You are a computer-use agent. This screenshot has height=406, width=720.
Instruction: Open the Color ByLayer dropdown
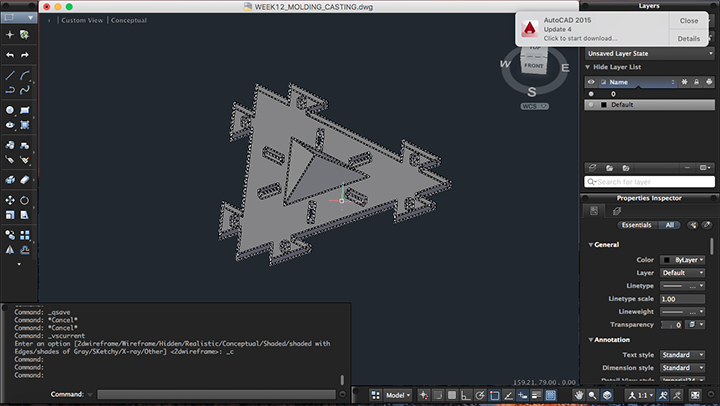pos(682,260)
